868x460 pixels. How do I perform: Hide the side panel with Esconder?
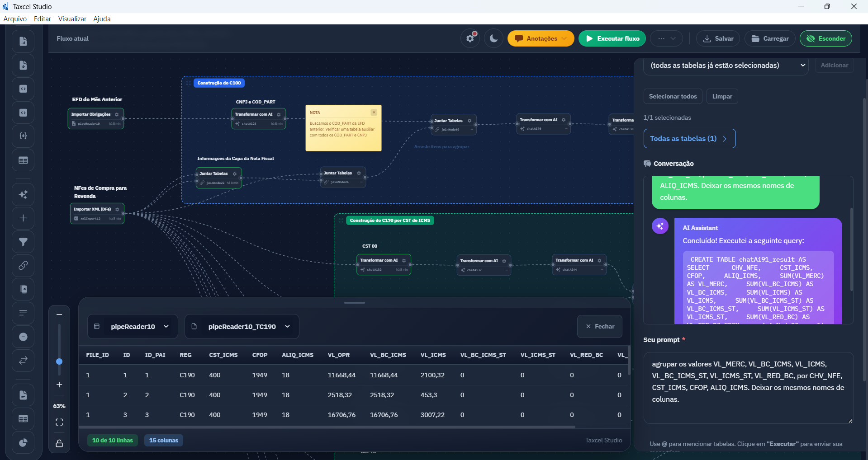[825, 38]
